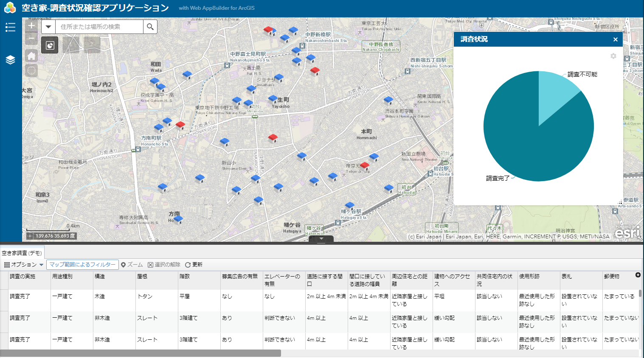The height and width of the screenshot is (358, 644).
Task: Open the オプション dropdown menu
Action: coord(24,265)
